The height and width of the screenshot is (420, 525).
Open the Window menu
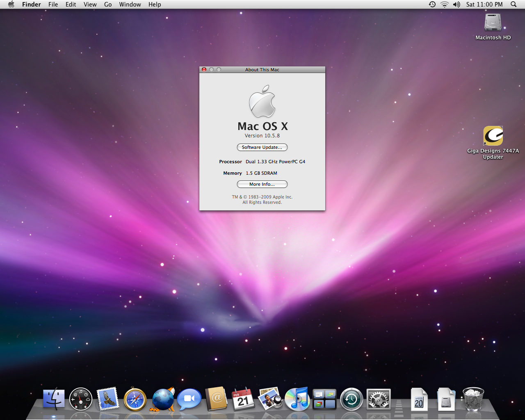[130, 4]
